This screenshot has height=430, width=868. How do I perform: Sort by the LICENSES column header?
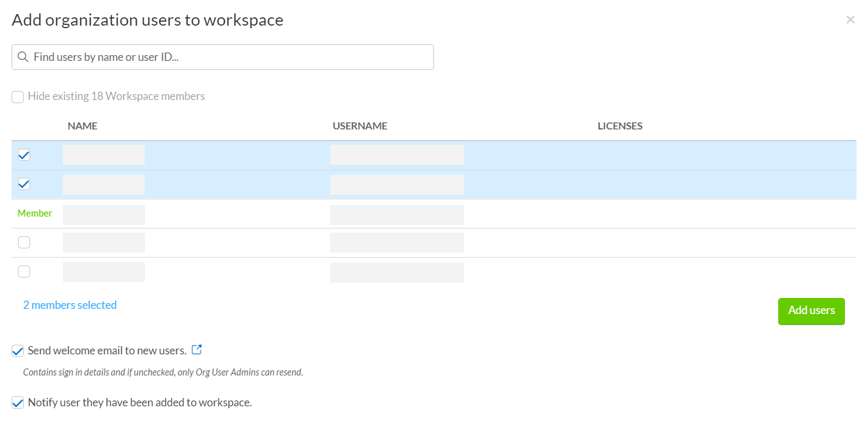[x=620, y=126]
